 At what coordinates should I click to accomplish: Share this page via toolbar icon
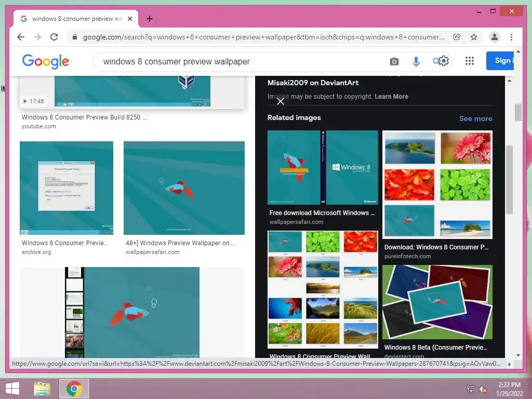(x=457, y=37)
